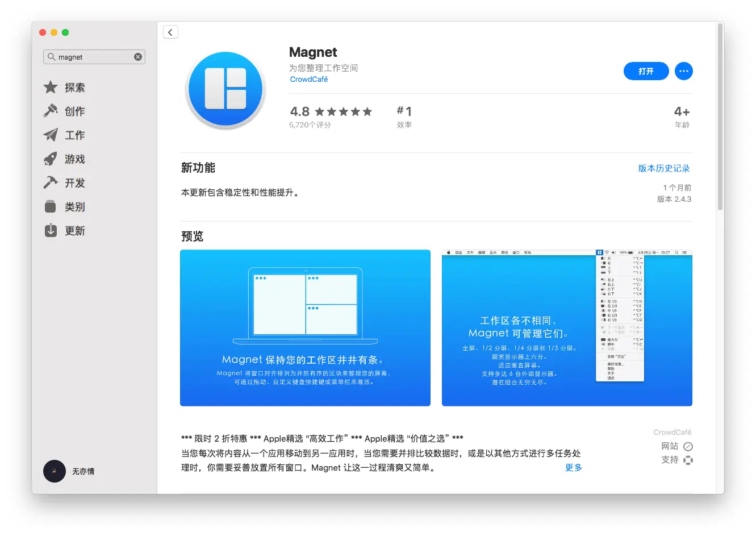The width and height of the screenshot is (756, 536).
Task: Click the Discover star icon in sidebar
Action: pos(51,87)
